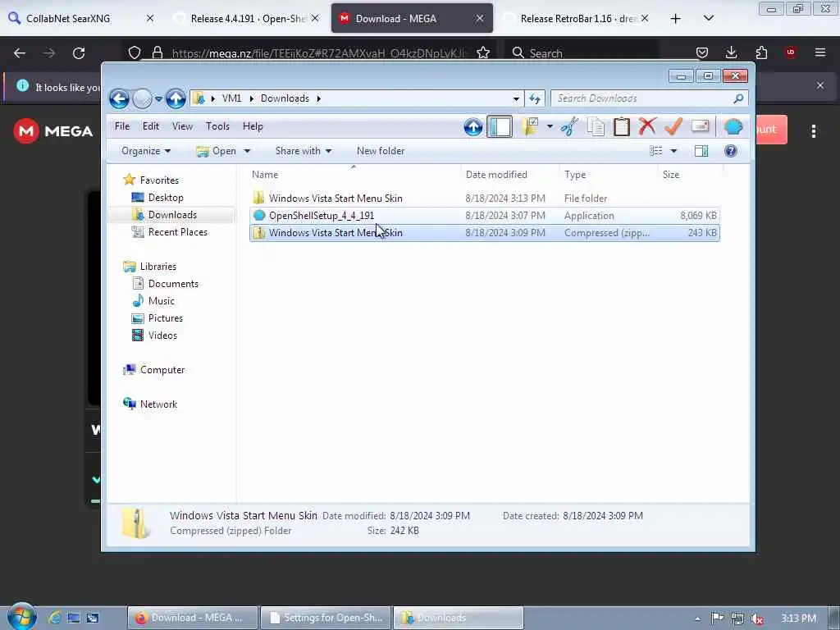This screenshot has height=630, width=840.
Task: Cut the selection with the scissors icon
Action: 570,127
